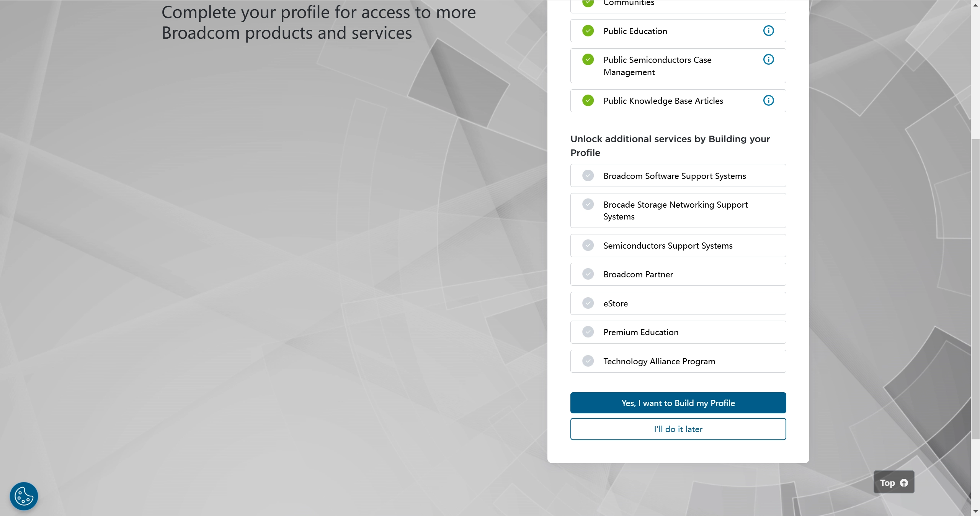The height and width of the screenshot is (516, 980).
Task: Click the I'll do it later button
Action: point(678,429)
